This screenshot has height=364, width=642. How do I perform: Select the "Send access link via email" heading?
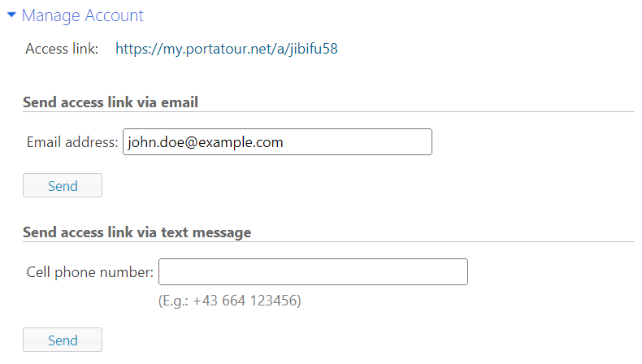tap(111, 102)
